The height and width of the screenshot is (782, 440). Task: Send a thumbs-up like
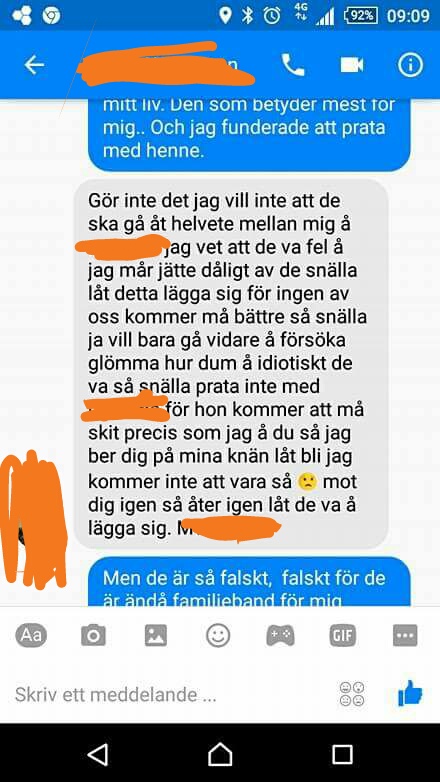(x=410, y=693)
